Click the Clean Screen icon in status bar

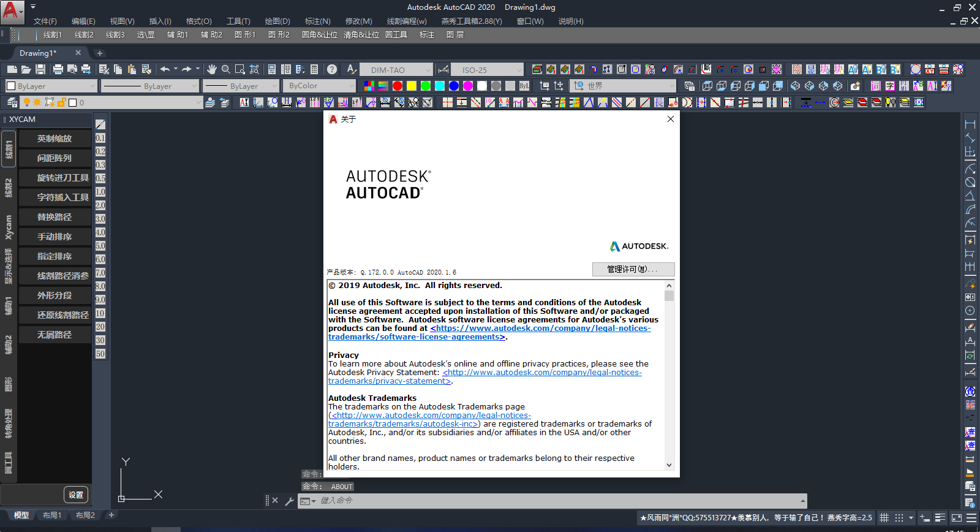(956, 518)
